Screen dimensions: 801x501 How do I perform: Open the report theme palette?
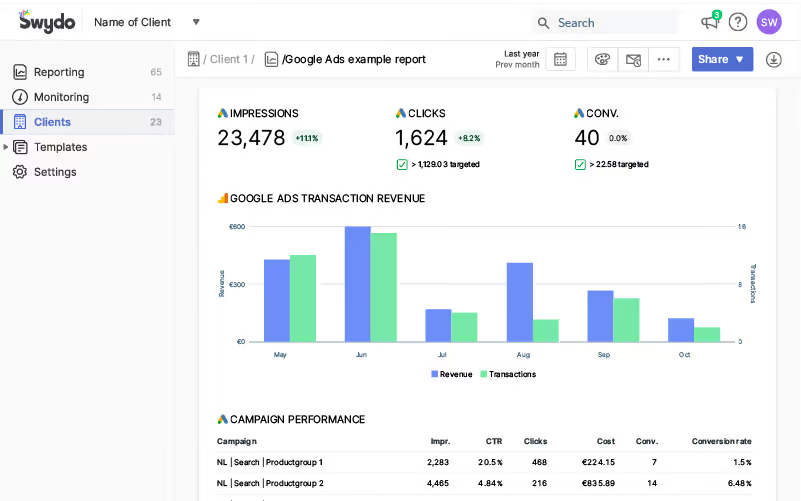(602, 60)
